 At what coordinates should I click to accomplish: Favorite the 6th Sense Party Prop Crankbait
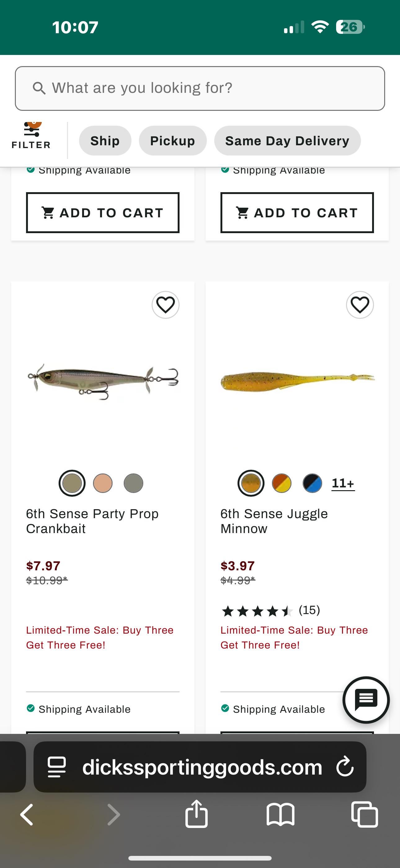pyautogui.click(x=165, y=305)
